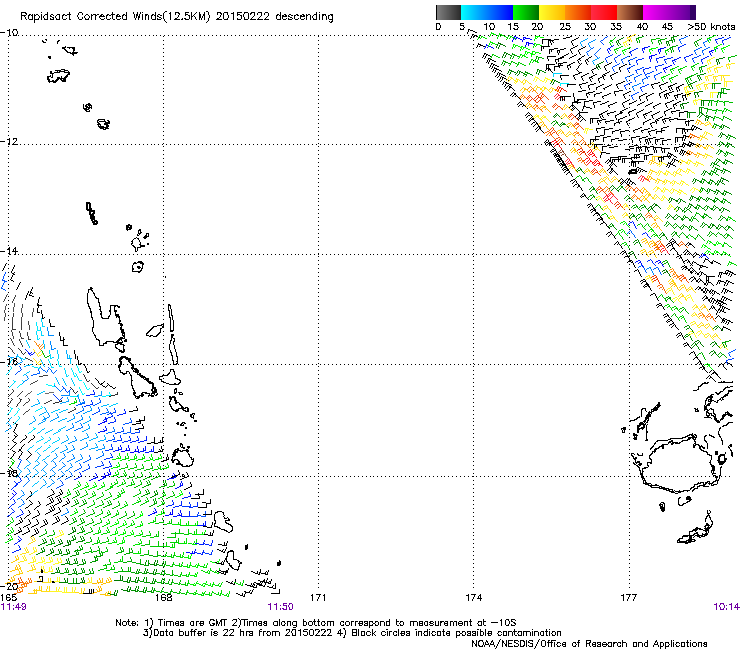Click the '168' longitude label
The image size is (740, 650).
point(164,598)
